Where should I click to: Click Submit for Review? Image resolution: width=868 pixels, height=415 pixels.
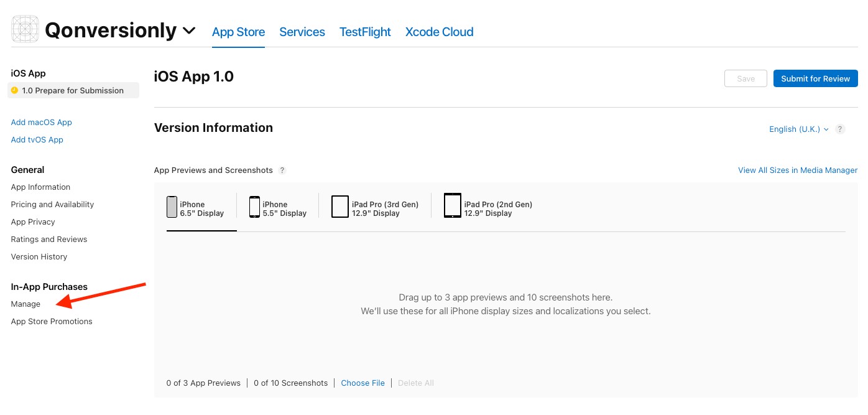click(x=815, y=78)
